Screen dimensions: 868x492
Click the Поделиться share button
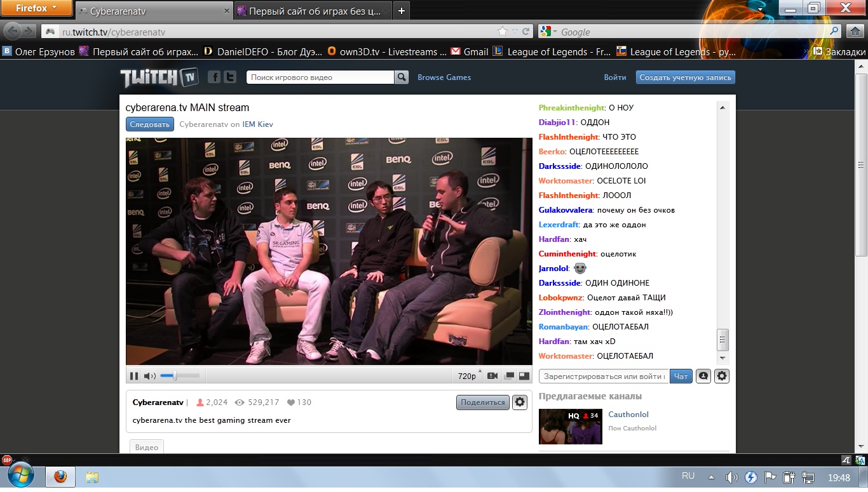point(483,402)
